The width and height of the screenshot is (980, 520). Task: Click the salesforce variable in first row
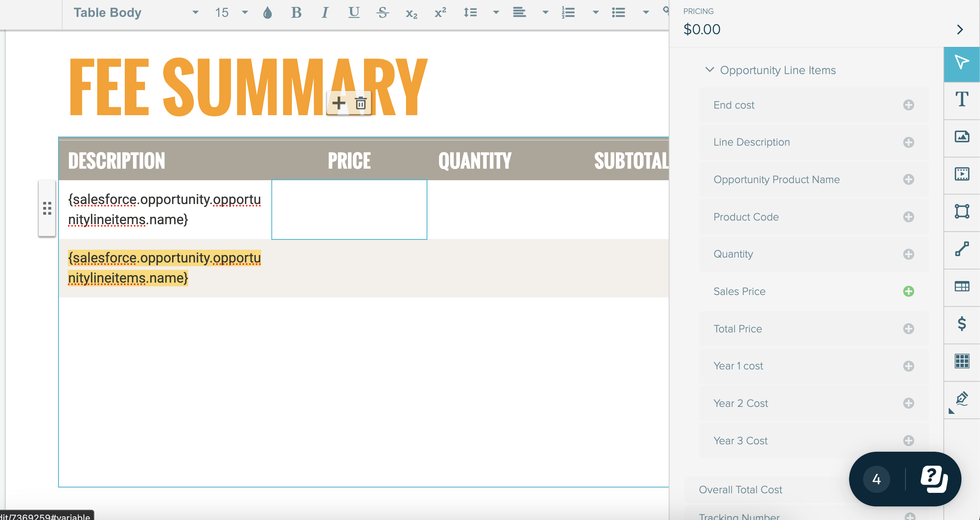point(164,209)
